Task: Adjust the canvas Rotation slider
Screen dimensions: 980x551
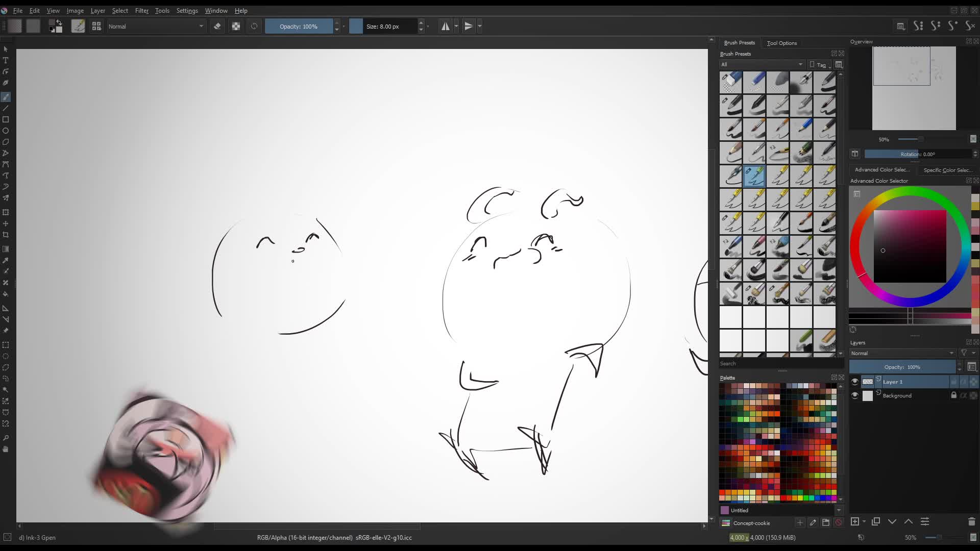Action: point(918,154)
